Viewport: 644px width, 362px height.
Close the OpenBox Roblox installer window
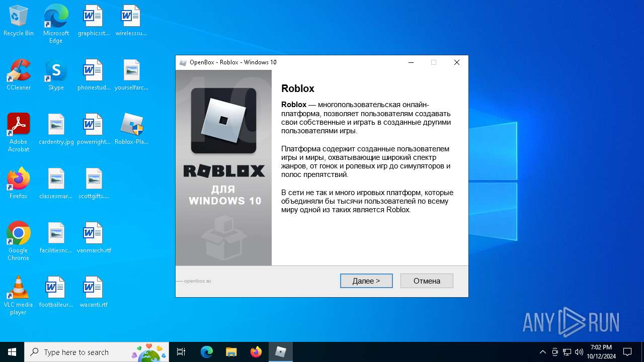coord(456,62)
